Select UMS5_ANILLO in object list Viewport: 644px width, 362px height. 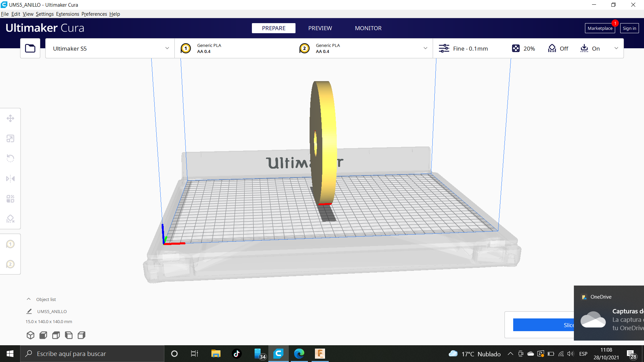point(52,311)
